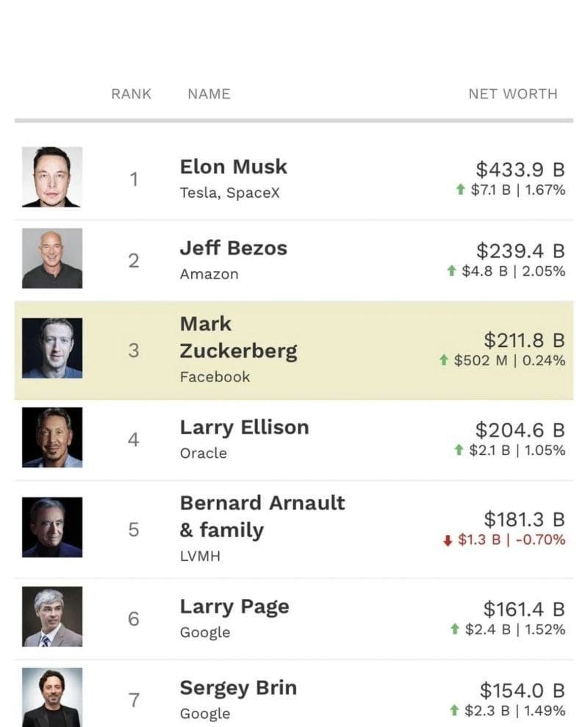Sort by the NET WORTH column header
588x727 pixels.
[512, 94]
